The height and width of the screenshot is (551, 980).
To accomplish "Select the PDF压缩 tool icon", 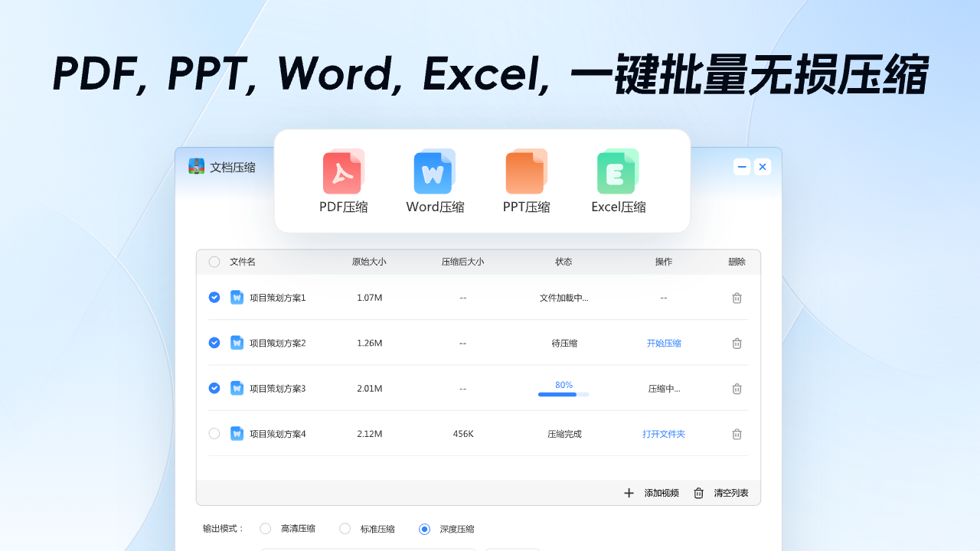I will click(x=343, y=171).
